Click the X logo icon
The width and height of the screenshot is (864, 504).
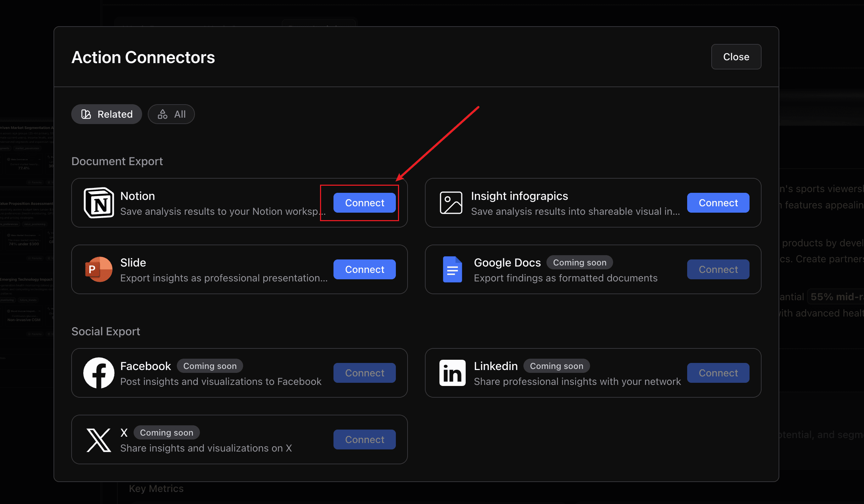99,439
